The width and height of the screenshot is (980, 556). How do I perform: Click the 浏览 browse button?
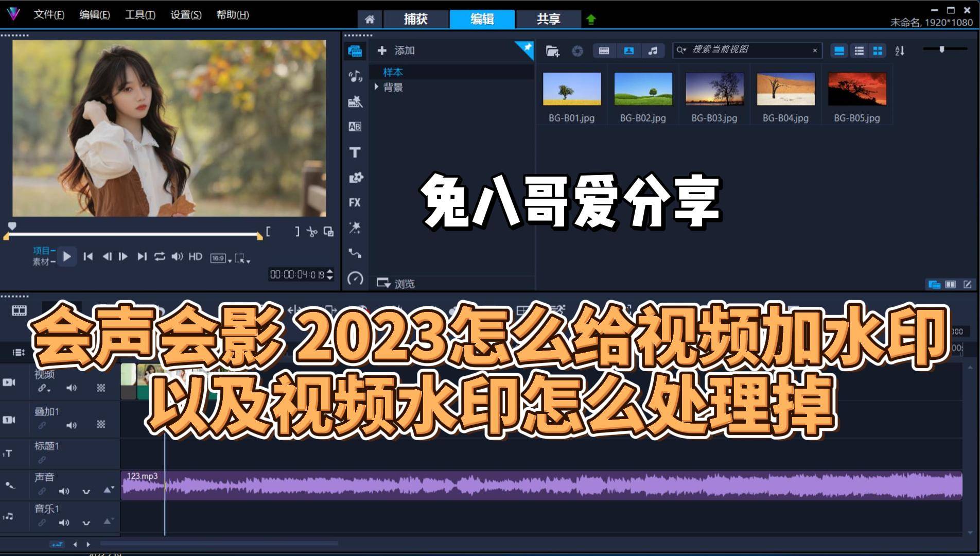point(395,284)
